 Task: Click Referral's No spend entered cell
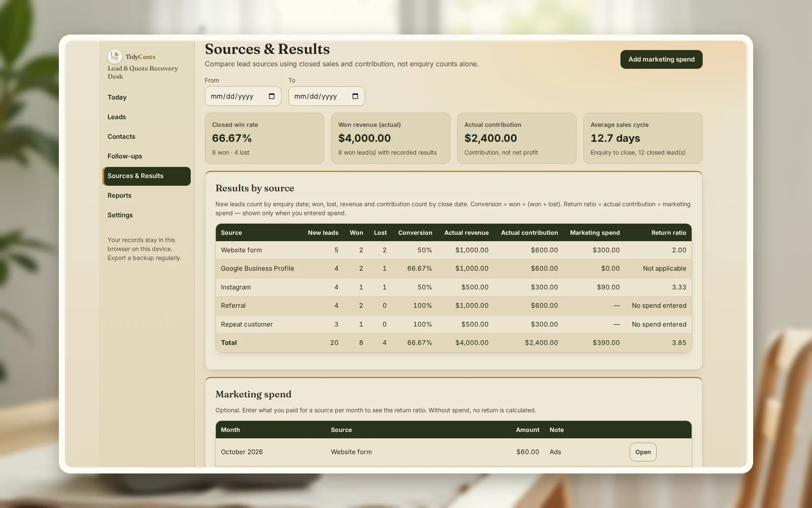pos(659,306)
